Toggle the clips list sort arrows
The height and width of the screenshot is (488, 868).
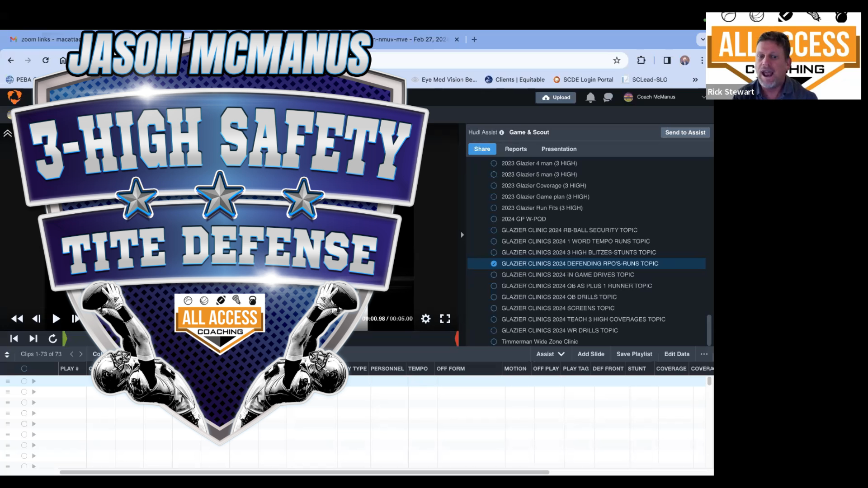pos(7,354)
